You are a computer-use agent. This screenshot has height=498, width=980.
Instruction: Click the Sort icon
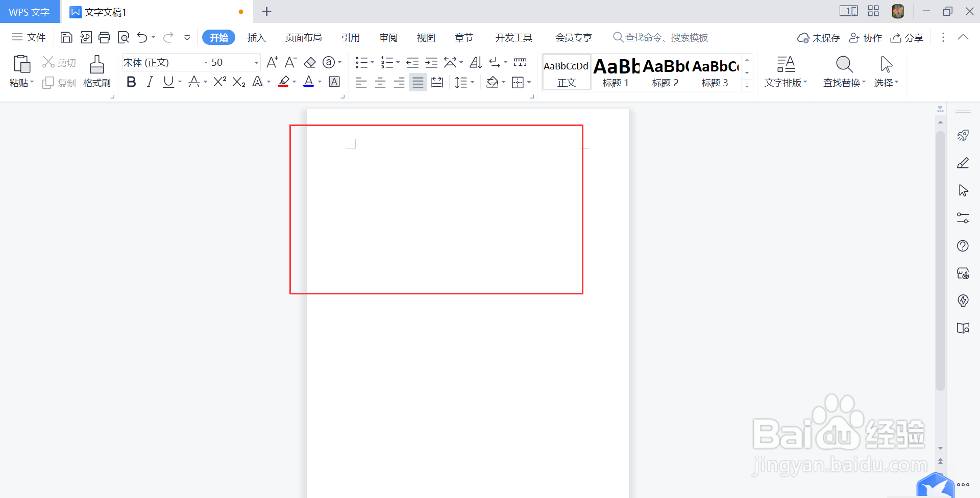(x=476, y=62)
